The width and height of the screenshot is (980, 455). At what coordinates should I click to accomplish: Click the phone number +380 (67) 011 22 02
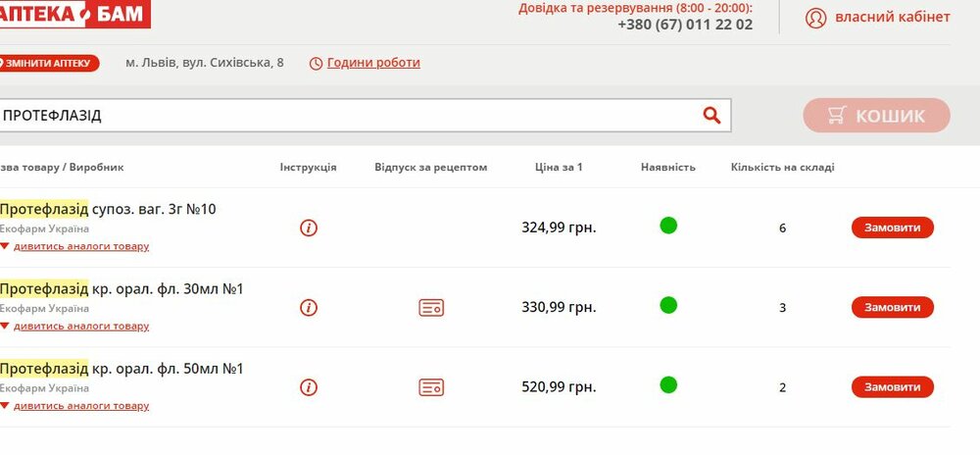point(685,25)
